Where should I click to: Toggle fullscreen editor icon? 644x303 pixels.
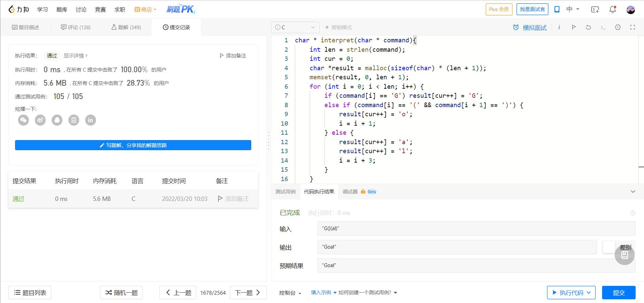633,27
